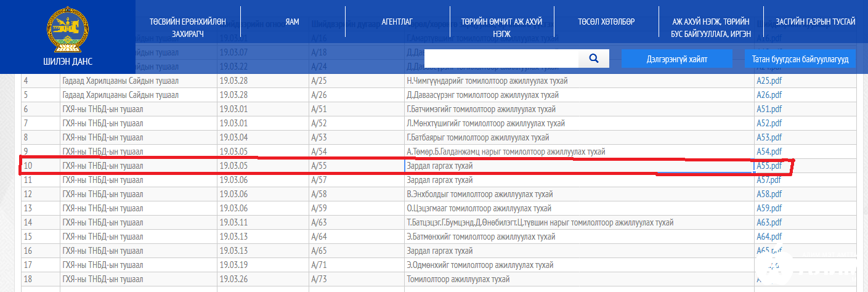868x292 pixels.
Task: Open the Яам menu item
Action: [293, 22]
